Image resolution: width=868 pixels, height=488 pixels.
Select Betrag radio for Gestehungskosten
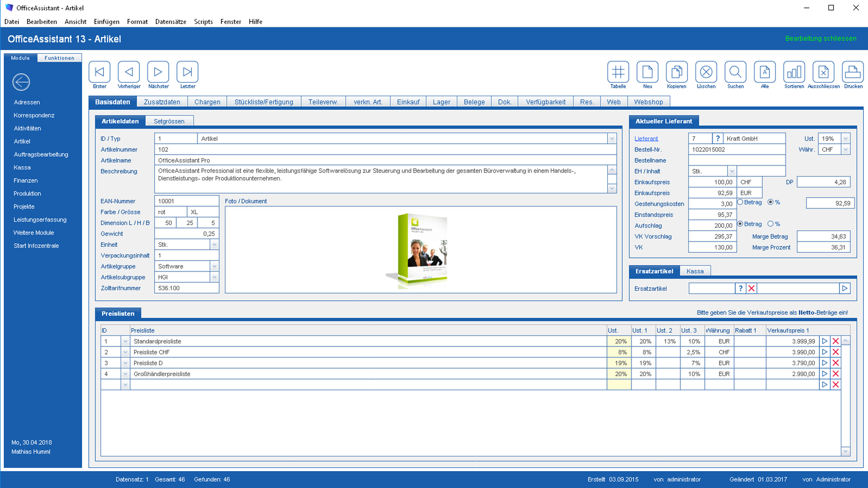click(x=740, y=202)
